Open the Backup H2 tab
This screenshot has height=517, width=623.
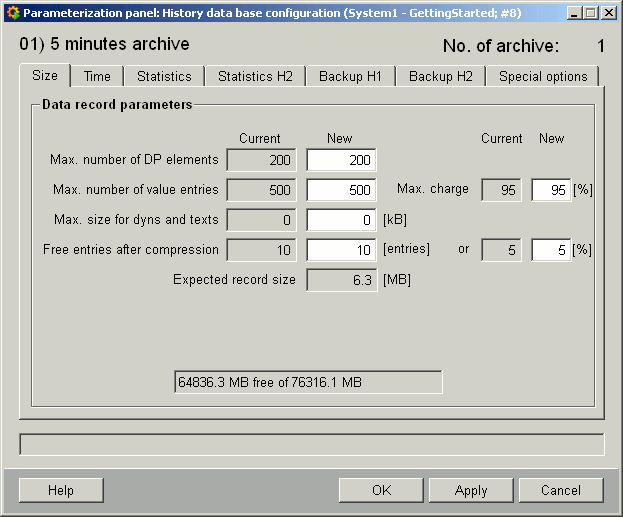point(441,76)
